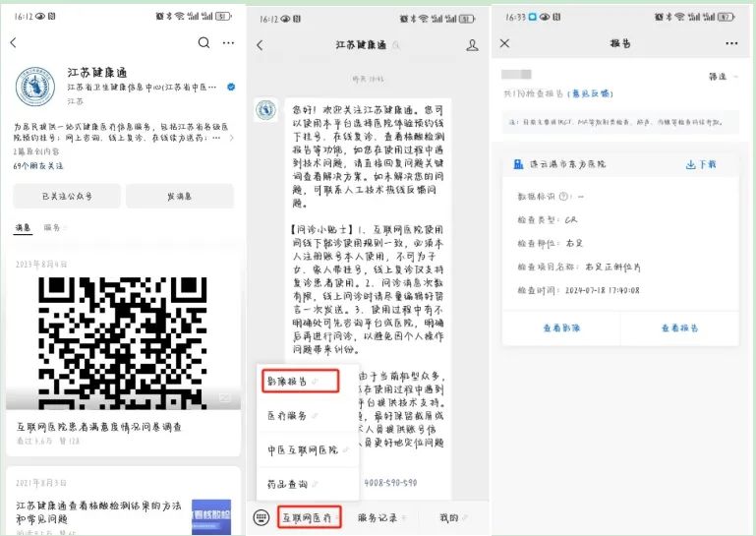Tap the hospital building icon
The height and width of the screenshot is (536, 756).
(518, 164)
